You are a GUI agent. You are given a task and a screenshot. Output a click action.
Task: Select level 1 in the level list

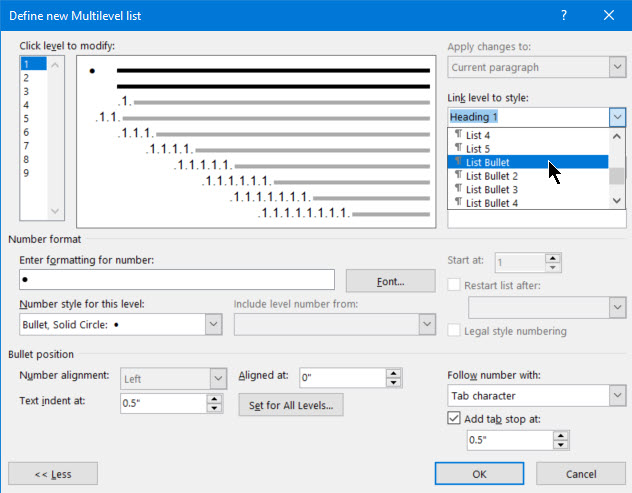(34, 64)
